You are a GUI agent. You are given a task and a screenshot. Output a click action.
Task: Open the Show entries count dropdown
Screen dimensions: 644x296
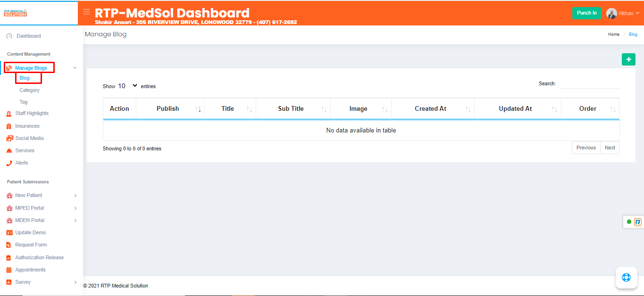(x=128, y=86)
